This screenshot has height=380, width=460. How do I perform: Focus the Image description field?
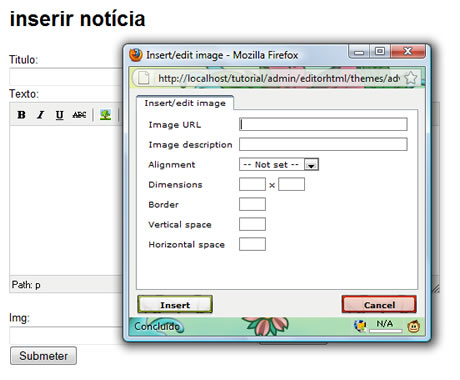[x=323, y=144]
